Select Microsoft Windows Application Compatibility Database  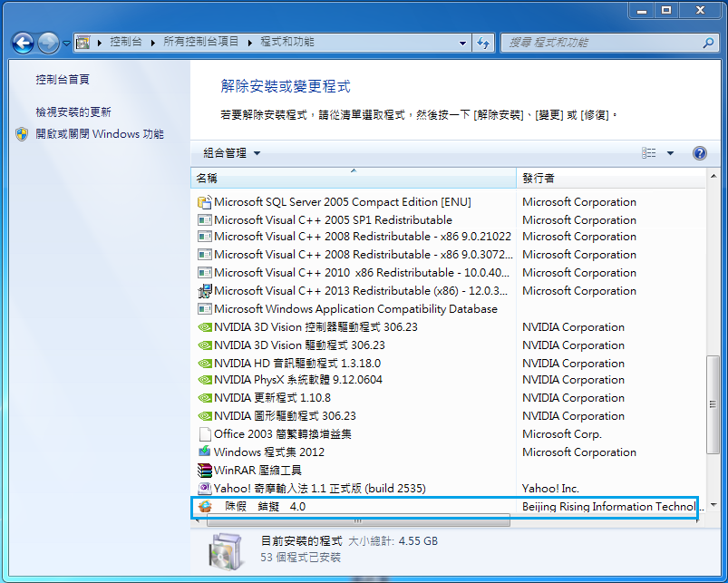[x=355, y=309]
